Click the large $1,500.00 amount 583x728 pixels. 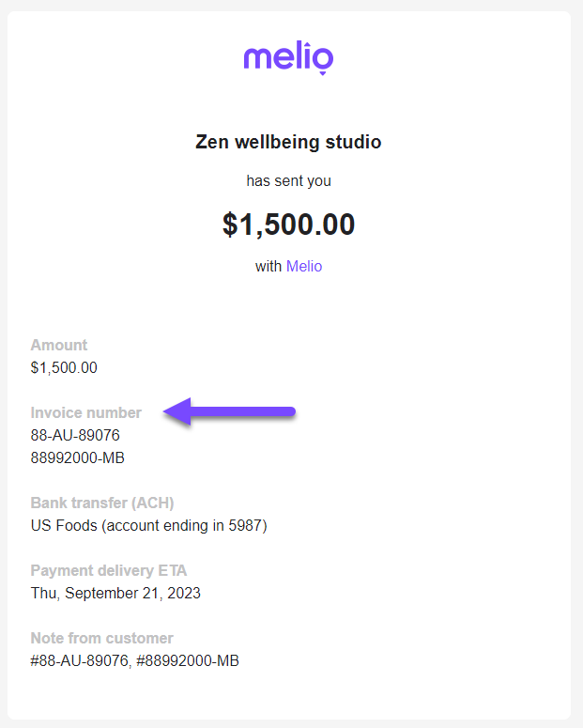click(x=288, y=225)
